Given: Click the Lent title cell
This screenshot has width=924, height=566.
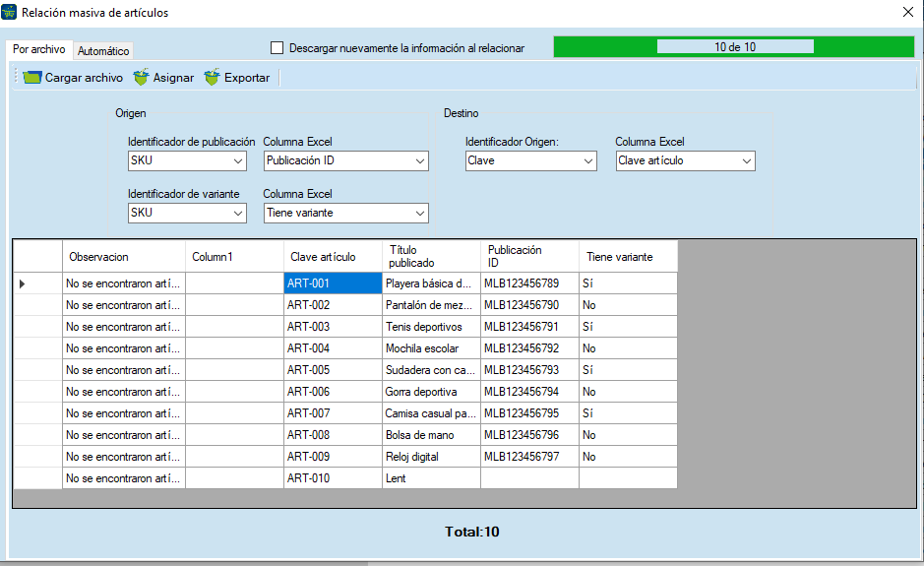Looking at the screenshot, I should [x=431, y=478].
